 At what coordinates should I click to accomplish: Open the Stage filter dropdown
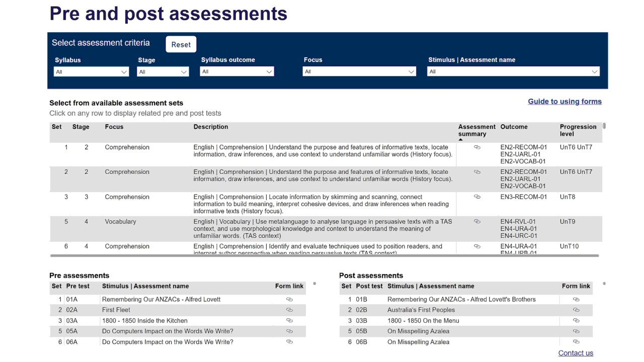click(164, 72)
